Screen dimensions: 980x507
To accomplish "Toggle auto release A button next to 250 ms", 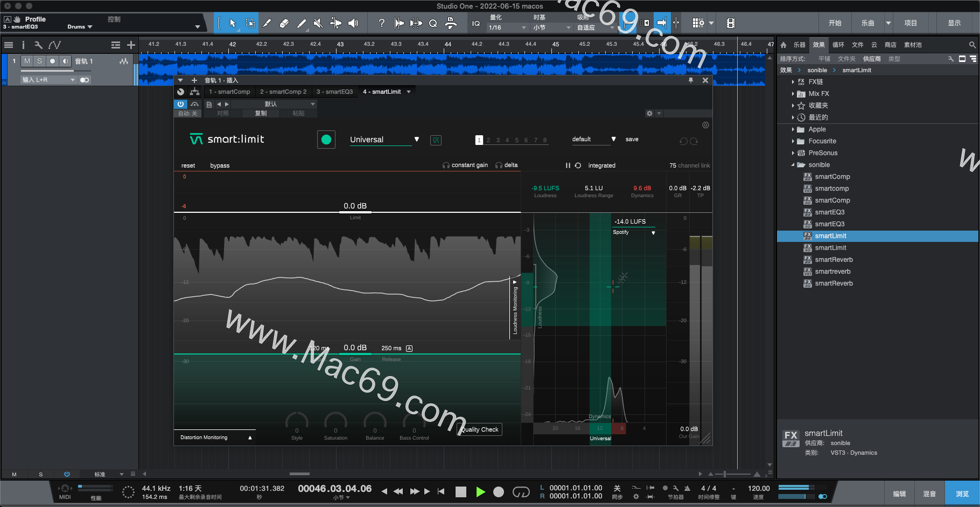I will (x=409, y=349).
